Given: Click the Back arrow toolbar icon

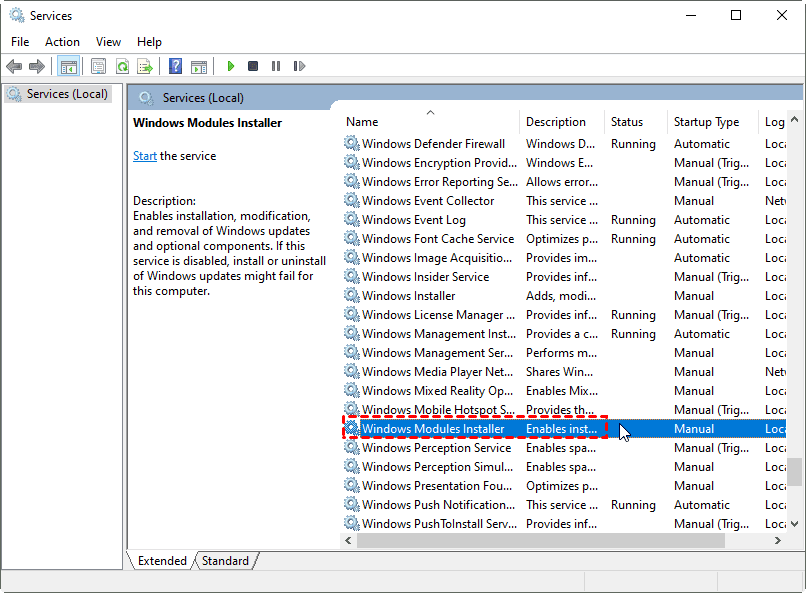Looking at the screenshot, I should pos(14,66).
